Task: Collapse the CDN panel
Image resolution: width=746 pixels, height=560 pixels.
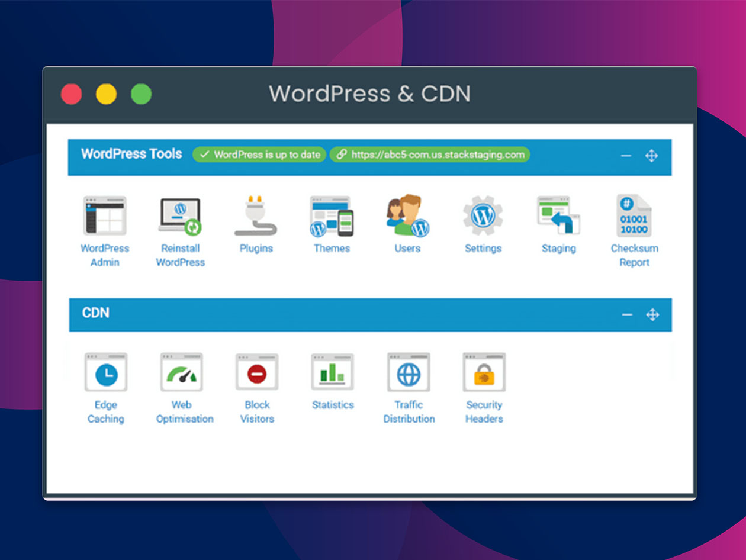Action: (626, 314)
